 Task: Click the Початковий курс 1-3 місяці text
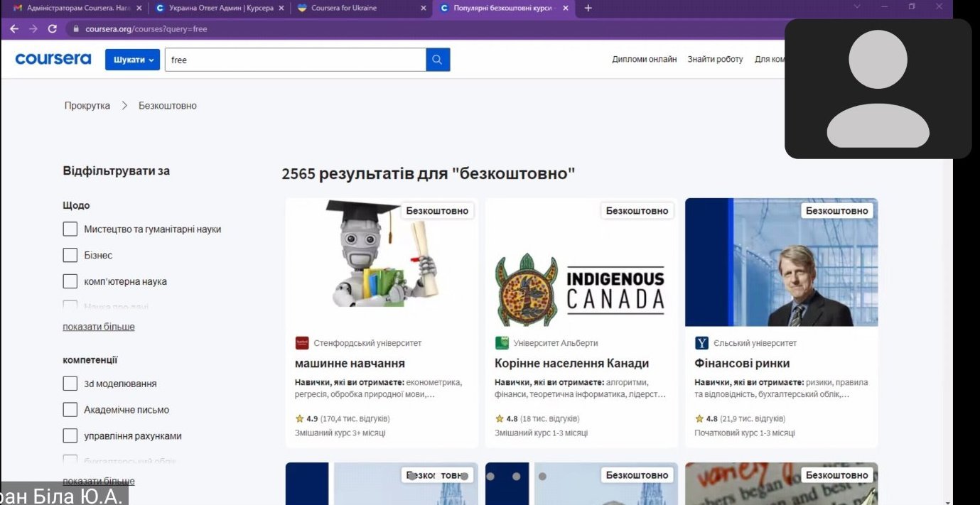[745, 433]
